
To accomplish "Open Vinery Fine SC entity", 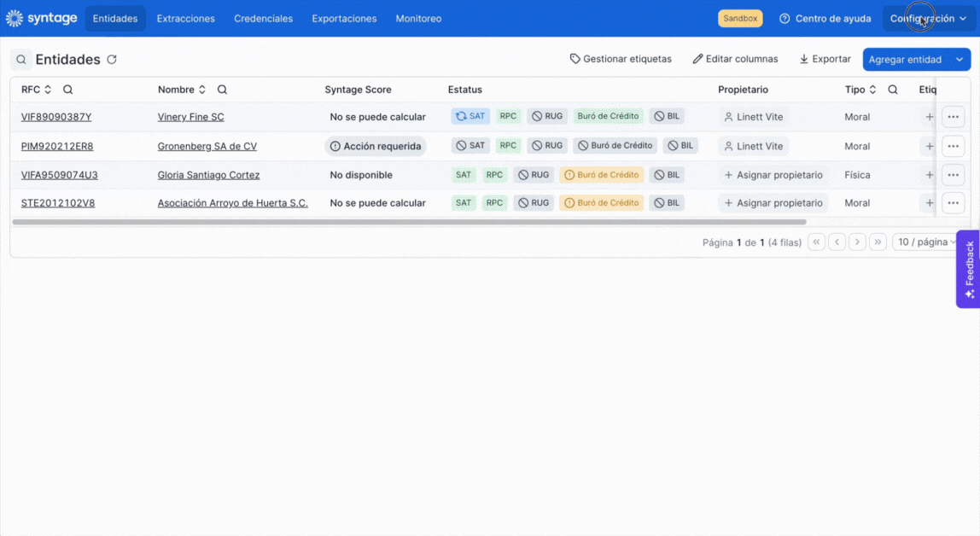I will tap(190, 117).
